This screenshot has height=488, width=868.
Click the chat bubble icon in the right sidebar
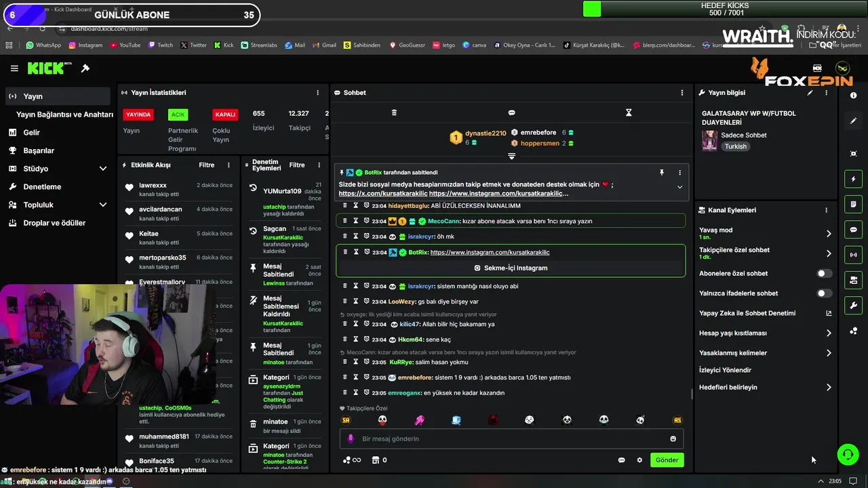point(853,230)
